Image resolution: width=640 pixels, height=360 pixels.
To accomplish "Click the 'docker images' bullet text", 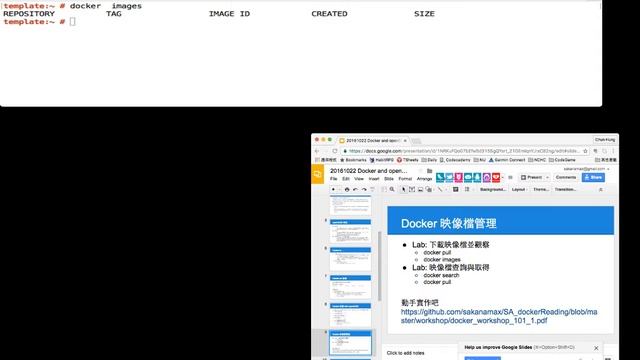I will pyautogui.click(x=442, y=260).
